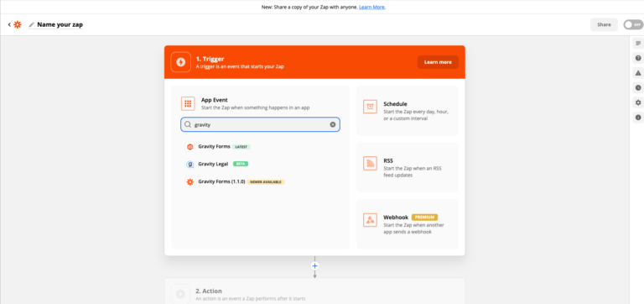Click the Action step lightning icon
644x304 pixels.
[180, 294]
